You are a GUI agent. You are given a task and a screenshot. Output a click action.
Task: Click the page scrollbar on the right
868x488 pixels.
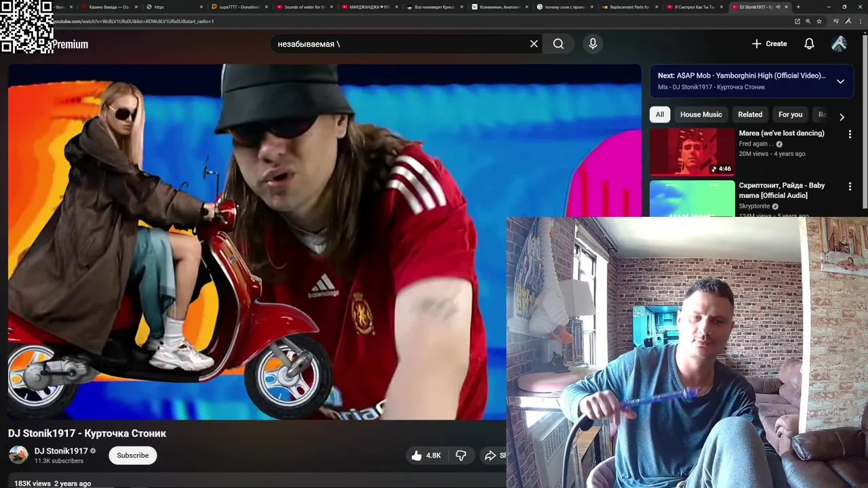(x=865, y=122)
